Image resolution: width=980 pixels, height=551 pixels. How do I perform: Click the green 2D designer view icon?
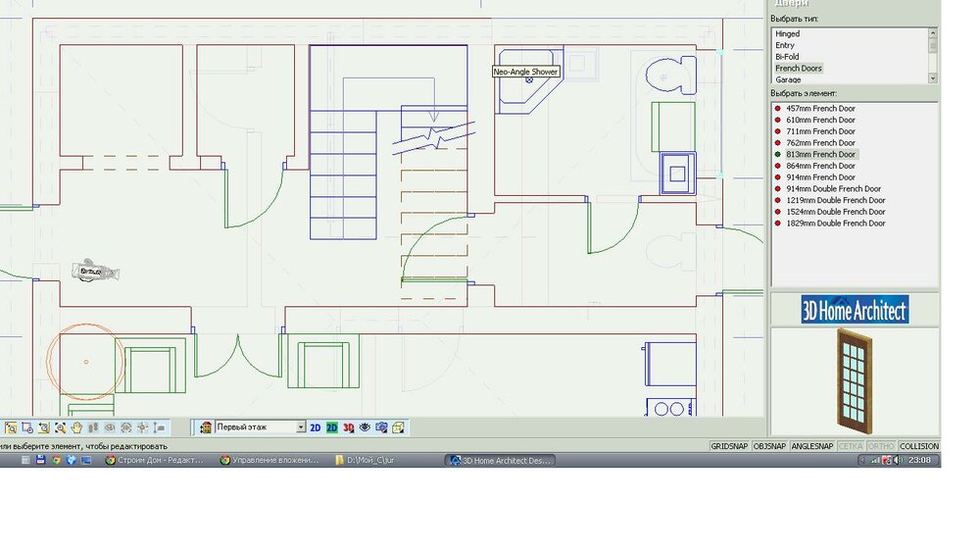point(332,427)
